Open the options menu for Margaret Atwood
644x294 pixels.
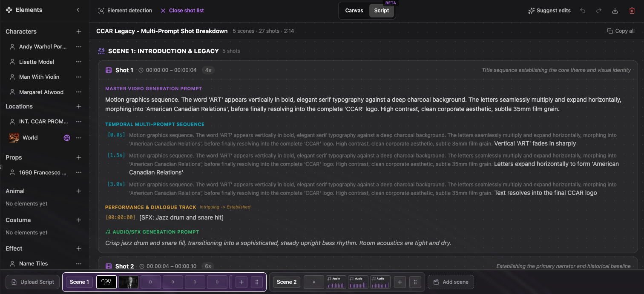(78, 92)
